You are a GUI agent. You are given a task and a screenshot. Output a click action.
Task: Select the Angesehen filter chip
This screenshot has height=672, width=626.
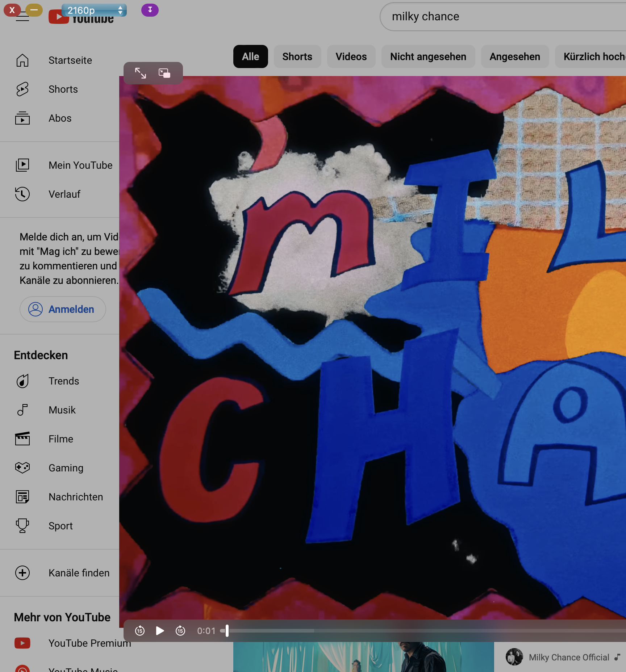coord(515,56)
